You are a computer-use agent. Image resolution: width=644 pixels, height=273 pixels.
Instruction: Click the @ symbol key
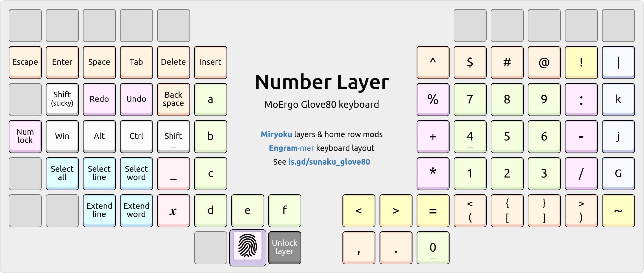[544, 63]
